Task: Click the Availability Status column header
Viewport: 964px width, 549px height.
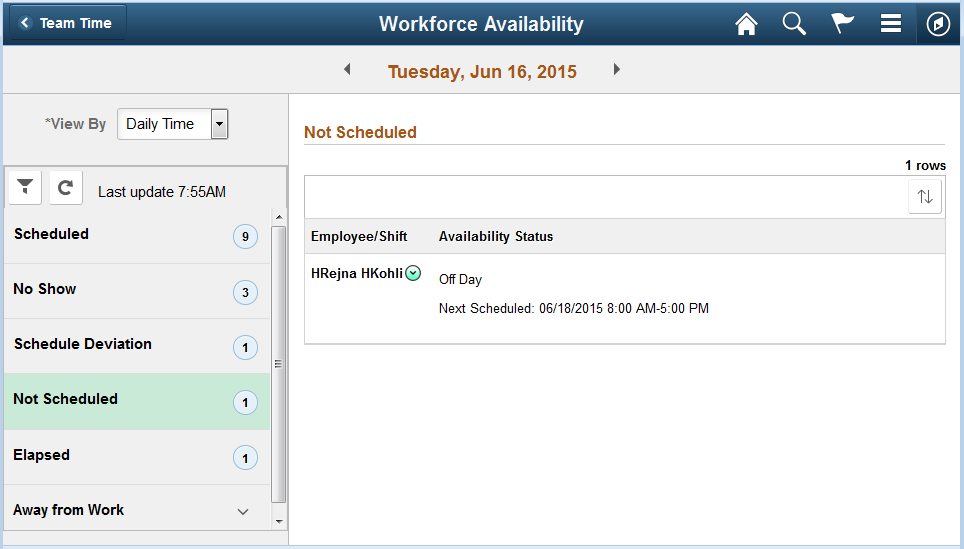Action: [x=496, y=236]
